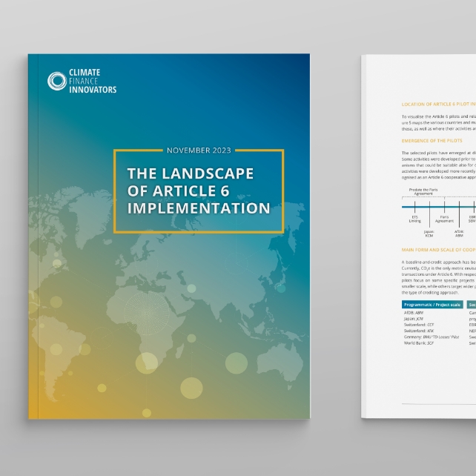Screen dimensions: 476x476
Task: Click the 'The selected pilots have emerged' paragraph
Action: coord(439,165)
